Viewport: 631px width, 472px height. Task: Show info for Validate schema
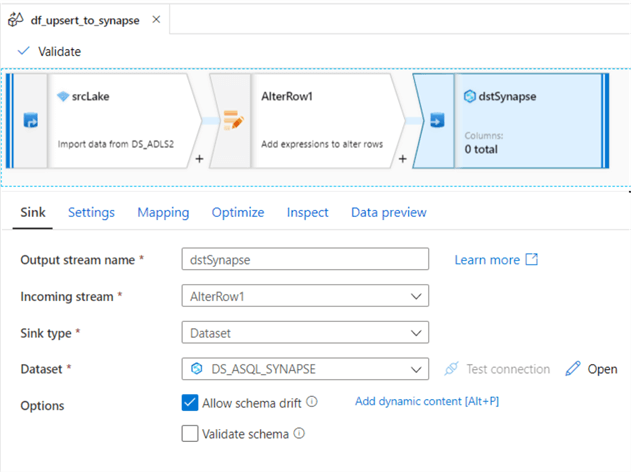tap(299, 433)
